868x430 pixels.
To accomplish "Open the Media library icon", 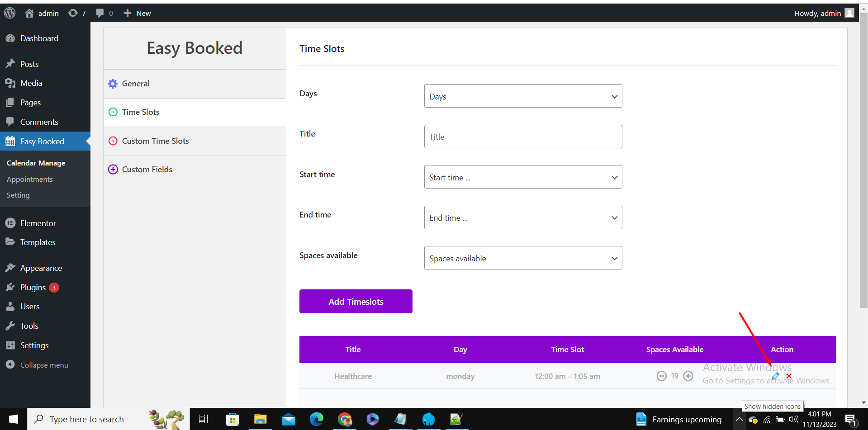I will [10, 83].
